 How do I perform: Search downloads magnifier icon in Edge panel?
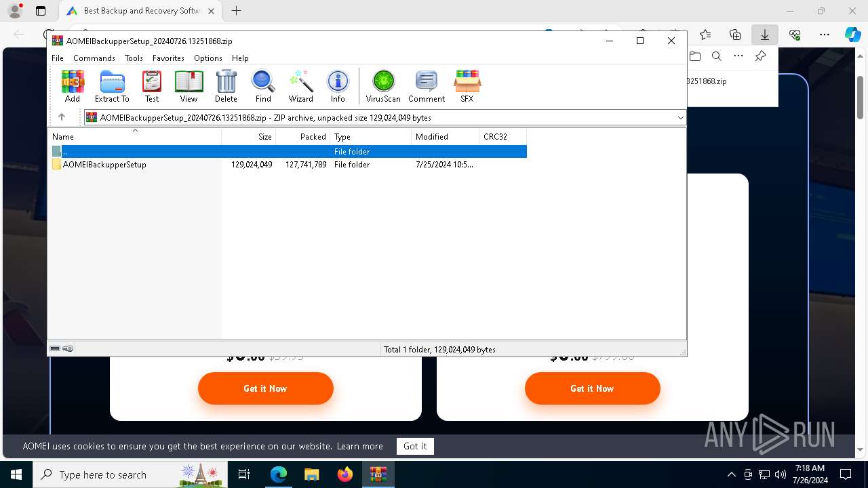click(x=717, y=56)
